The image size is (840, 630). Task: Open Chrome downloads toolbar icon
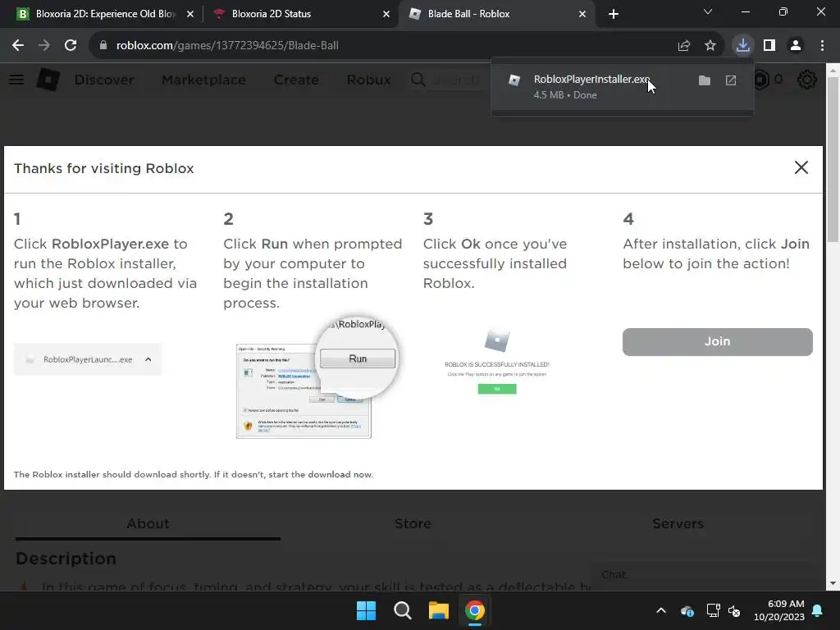743,46
